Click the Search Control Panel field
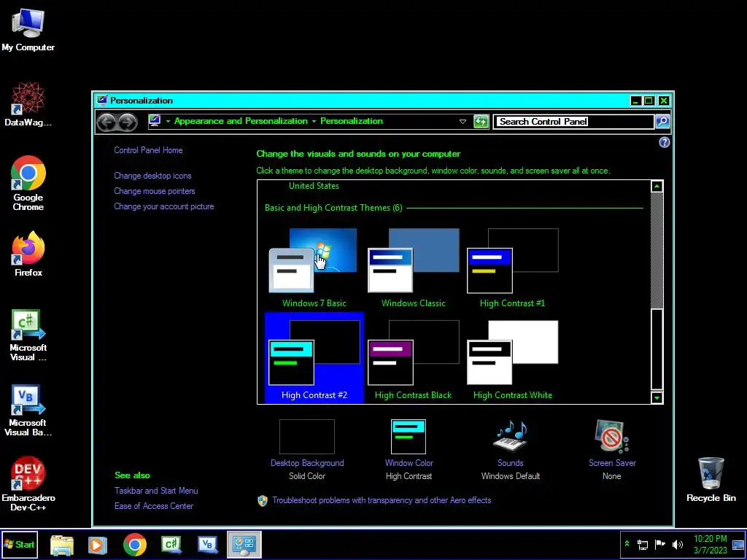 573,122
